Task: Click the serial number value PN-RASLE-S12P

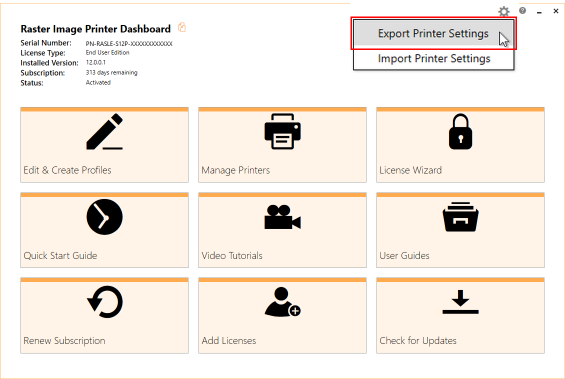Action: coord(129,44)
